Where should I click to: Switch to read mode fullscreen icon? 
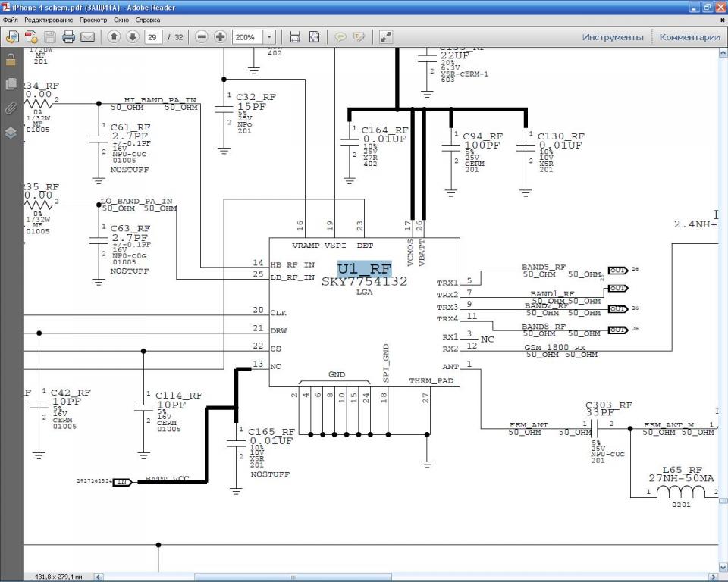[x=386, y=36]
